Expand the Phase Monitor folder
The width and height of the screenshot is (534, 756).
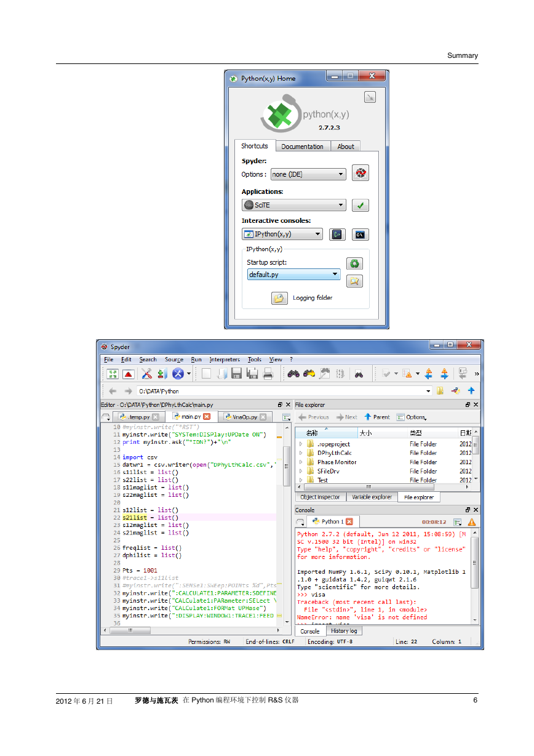click(301, 462)
